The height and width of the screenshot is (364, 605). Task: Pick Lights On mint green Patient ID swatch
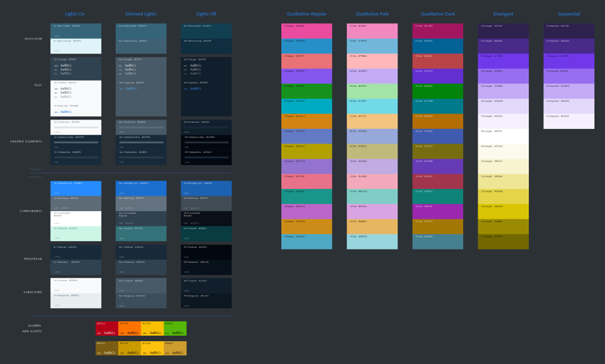point(76,234)
